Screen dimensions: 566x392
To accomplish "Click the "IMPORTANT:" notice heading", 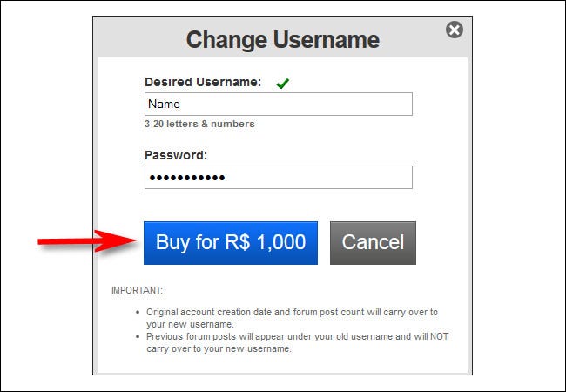I will point(137,290).
